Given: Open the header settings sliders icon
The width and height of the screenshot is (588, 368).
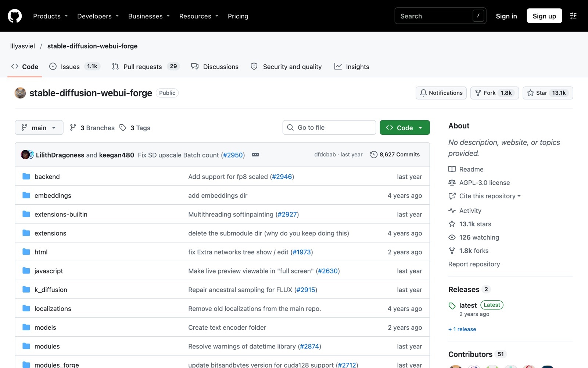Looking at the screenshot, I should point(573,16).
